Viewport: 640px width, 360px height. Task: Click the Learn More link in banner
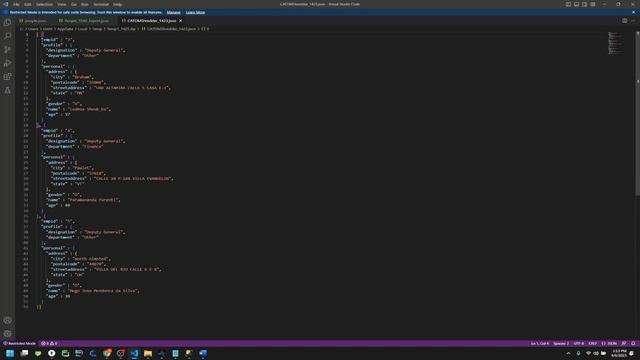coord(196,12)
